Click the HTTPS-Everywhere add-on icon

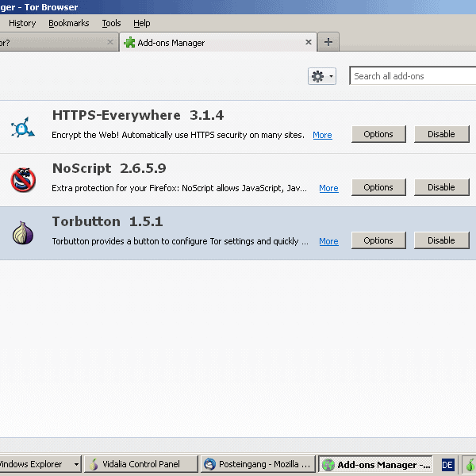23,128
